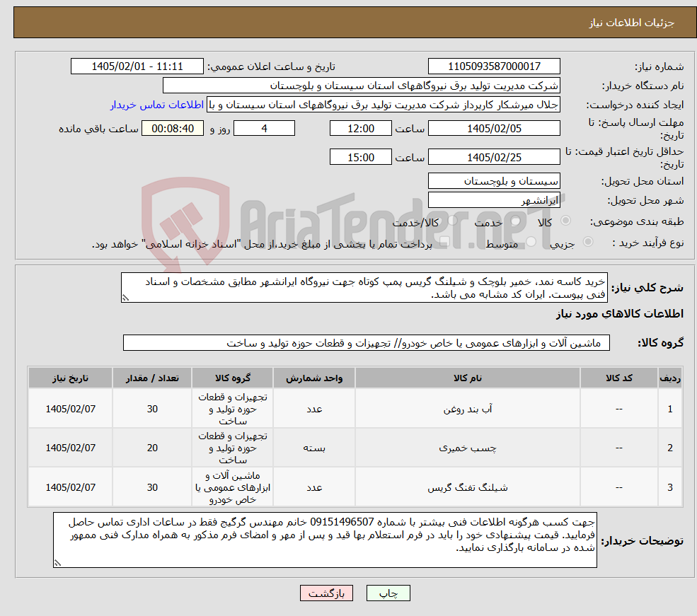The image size is (697, 616).
Task: Click the واحد شمارش column header
Action: [314, 378]
